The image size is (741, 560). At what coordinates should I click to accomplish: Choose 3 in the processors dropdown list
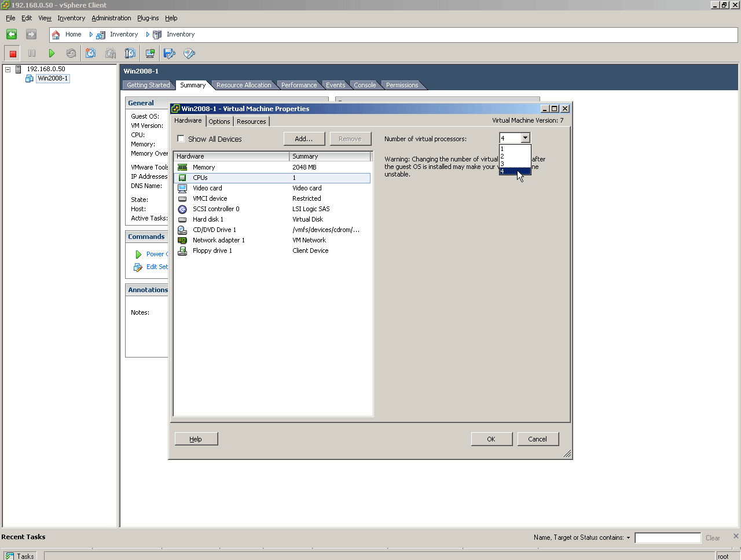[515, 164]
